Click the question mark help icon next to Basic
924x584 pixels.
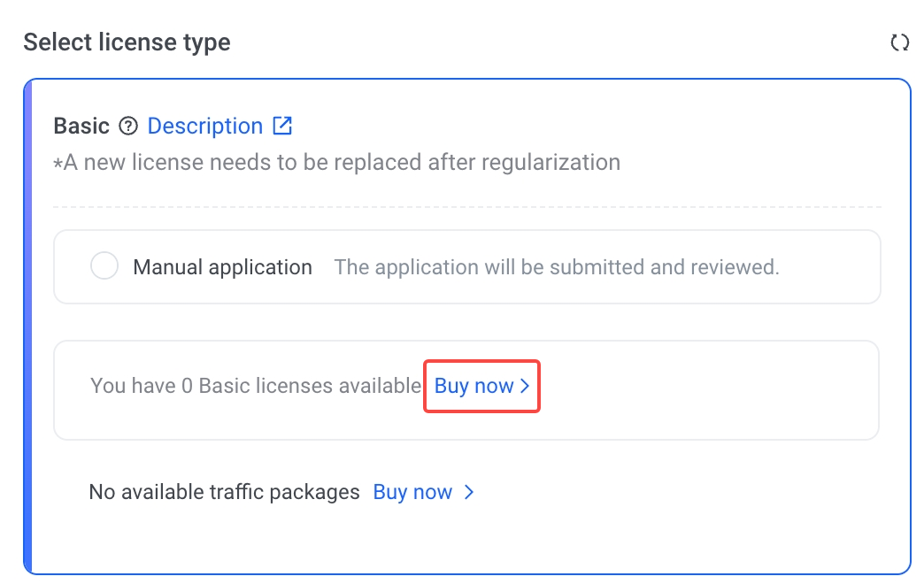[128, 127]
